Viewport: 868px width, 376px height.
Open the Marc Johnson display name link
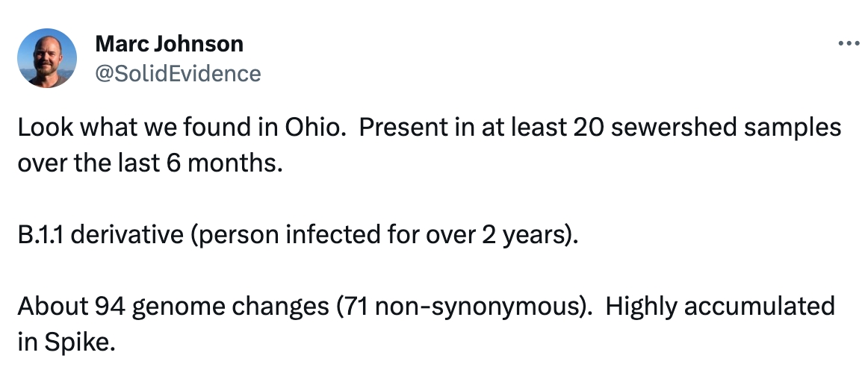coord(170,44)
